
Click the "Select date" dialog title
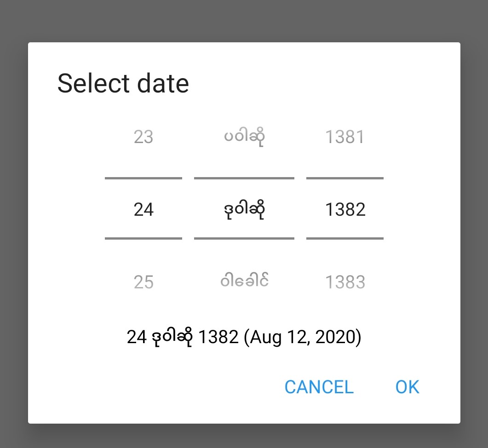(x=123, y=84)
